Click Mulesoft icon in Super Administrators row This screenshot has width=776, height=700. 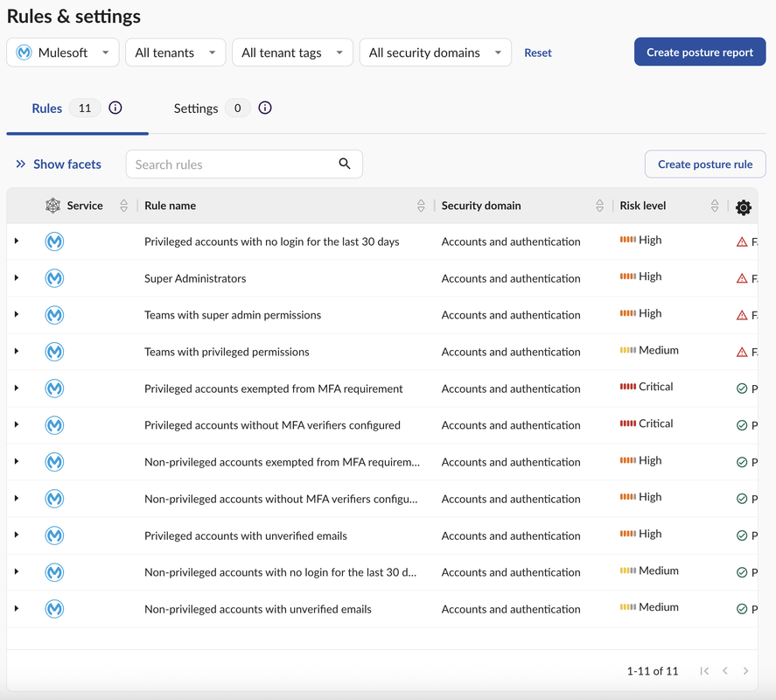[x=54, y=278]
